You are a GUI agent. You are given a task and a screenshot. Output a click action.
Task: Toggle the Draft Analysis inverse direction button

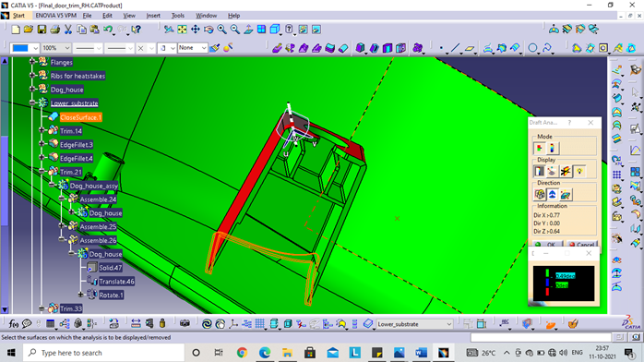coord(553,194)
